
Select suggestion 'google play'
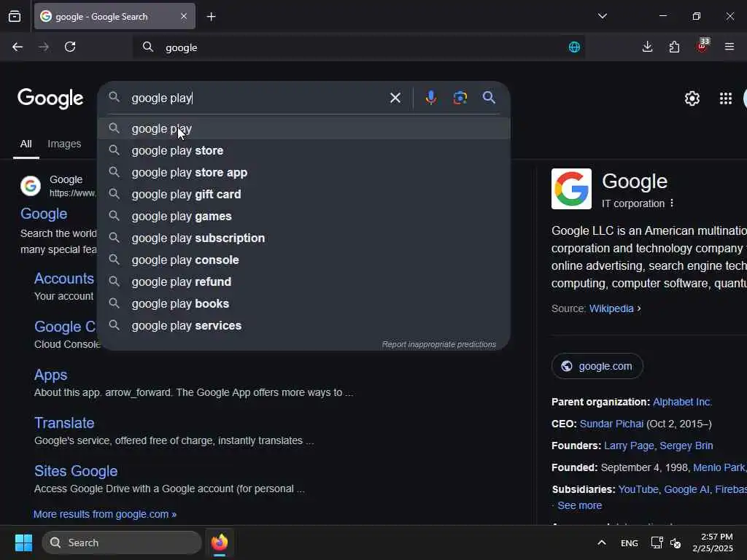304,128
